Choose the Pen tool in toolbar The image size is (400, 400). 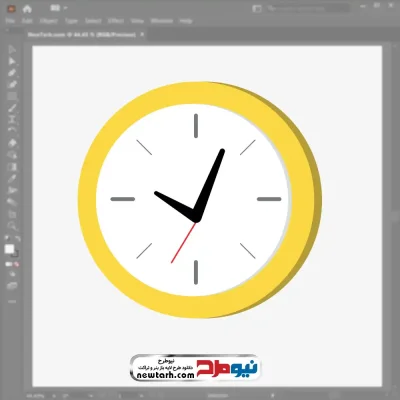(12, 73)
